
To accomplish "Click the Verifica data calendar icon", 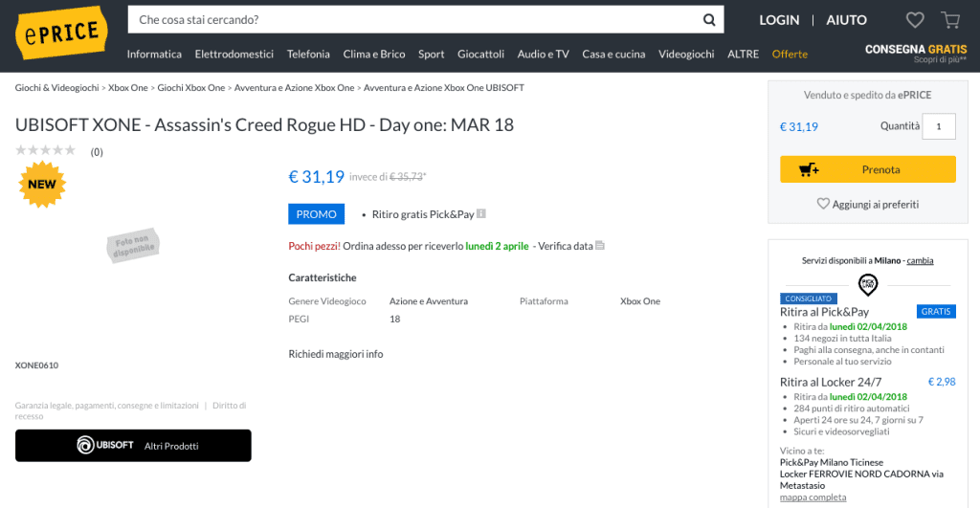I will point(600,246).
